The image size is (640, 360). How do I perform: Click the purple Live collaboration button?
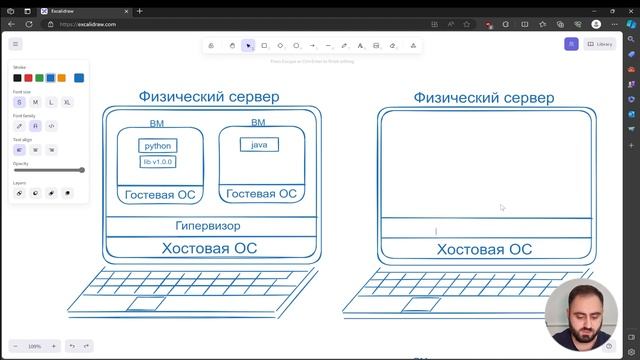pyautogui.click(x=571, y=44)
